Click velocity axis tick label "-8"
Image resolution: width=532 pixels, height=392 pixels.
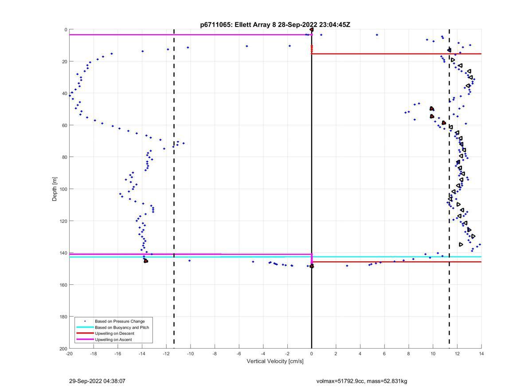pyautogui.click(x=215, y=353)
